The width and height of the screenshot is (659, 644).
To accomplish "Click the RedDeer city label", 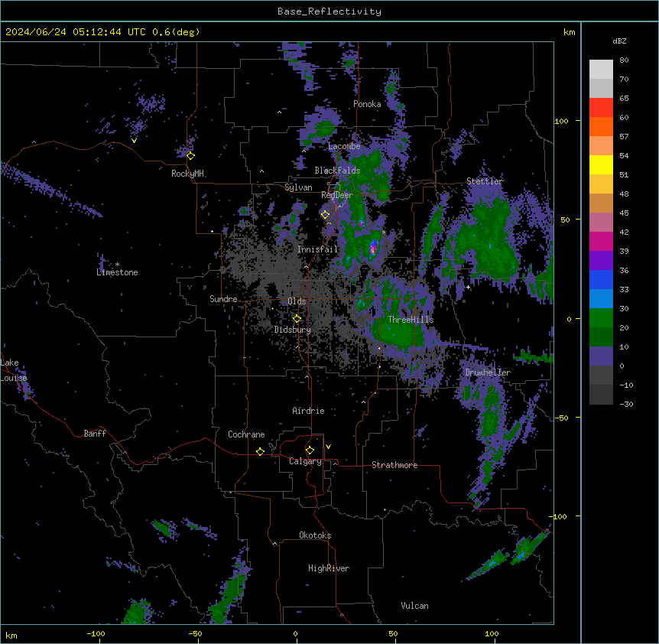I will [337, 195].
